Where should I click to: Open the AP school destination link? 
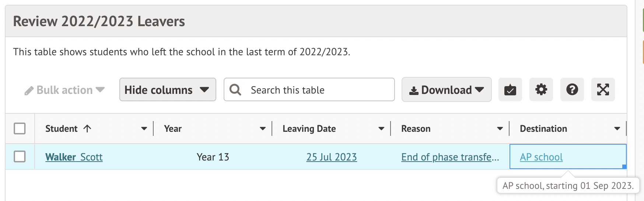(x=541, y=157)
